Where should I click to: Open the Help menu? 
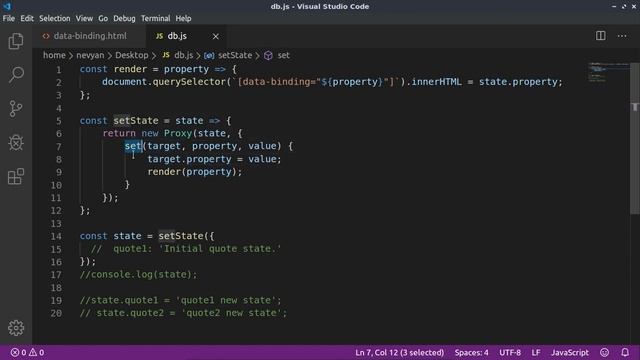[x=183, y=18]
